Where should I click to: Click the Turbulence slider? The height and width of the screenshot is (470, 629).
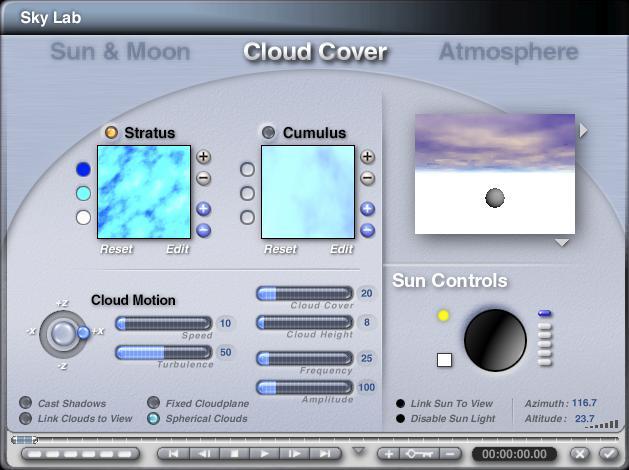coord(164,352)
